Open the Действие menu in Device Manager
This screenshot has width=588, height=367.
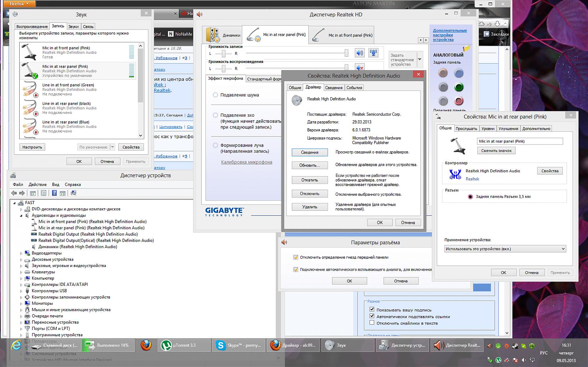coord(37,184)
